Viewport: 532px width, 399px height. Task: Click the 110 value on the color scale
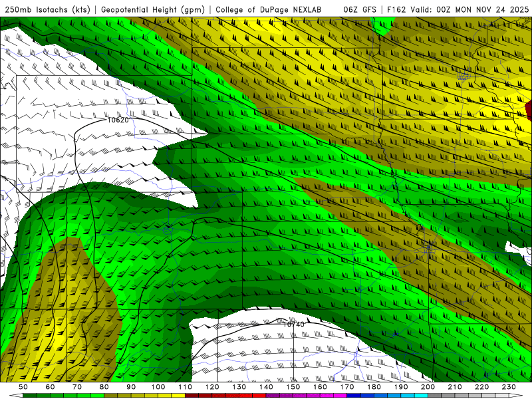point(186,387)
